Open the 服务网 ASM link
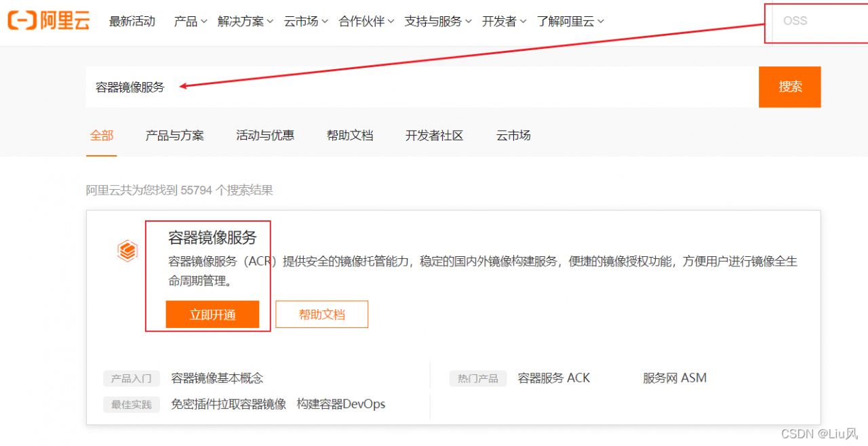868x446 pixels. 675,378
